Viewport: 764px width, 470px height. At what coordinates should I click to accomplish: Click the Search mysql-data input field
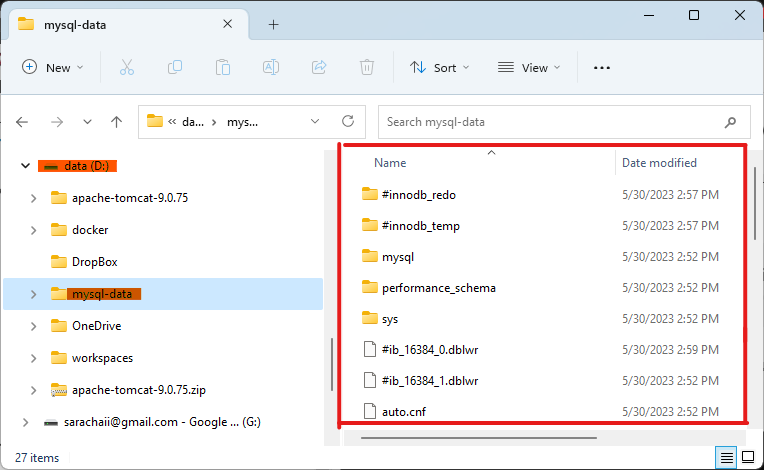coord(550,121)
